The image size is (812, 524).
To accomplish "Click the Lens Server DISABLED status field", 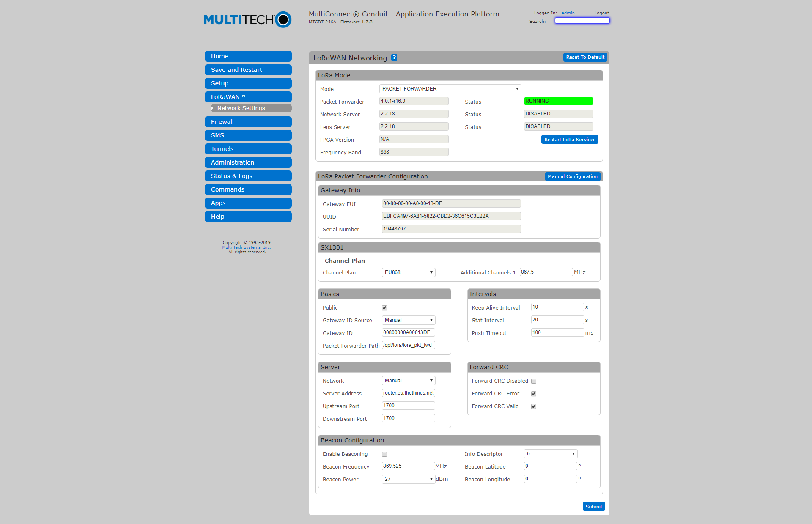I will point(559,126).
